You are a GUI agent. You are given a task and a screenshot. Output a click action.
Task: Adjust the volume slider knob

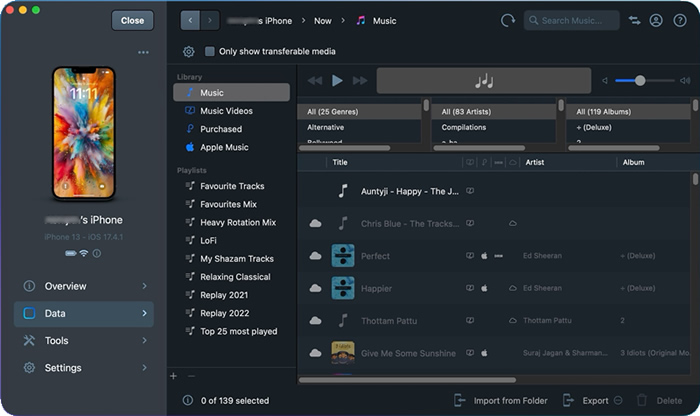pyautogui.click(x=640, y=80)
